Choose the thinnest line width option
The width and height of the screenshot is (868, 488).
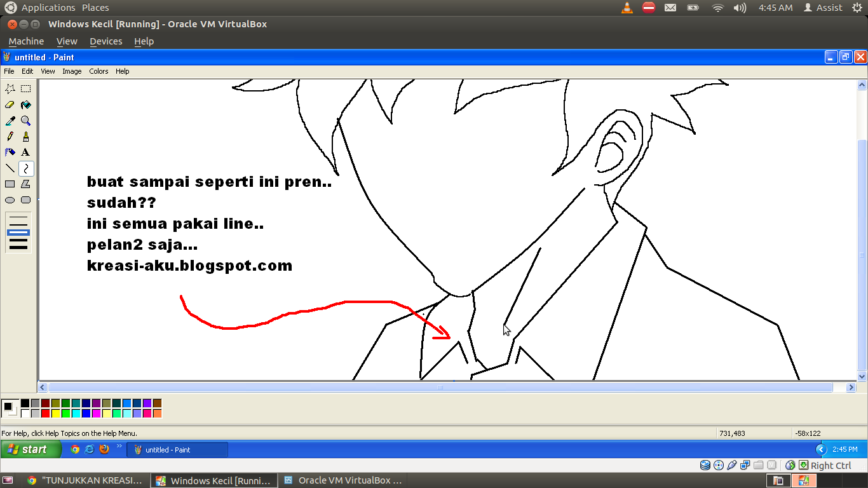pos(18,217)
